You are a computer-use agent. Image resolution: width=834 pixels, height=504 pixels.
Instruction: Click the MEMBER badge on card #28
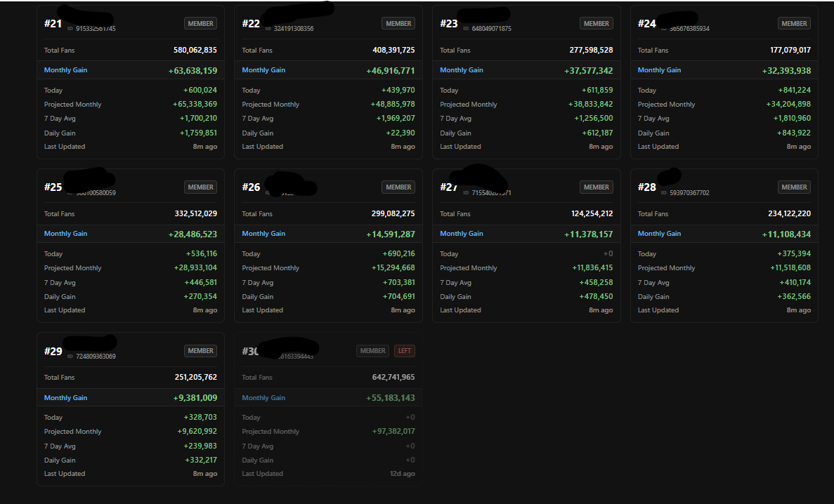(x=794, y=187)
